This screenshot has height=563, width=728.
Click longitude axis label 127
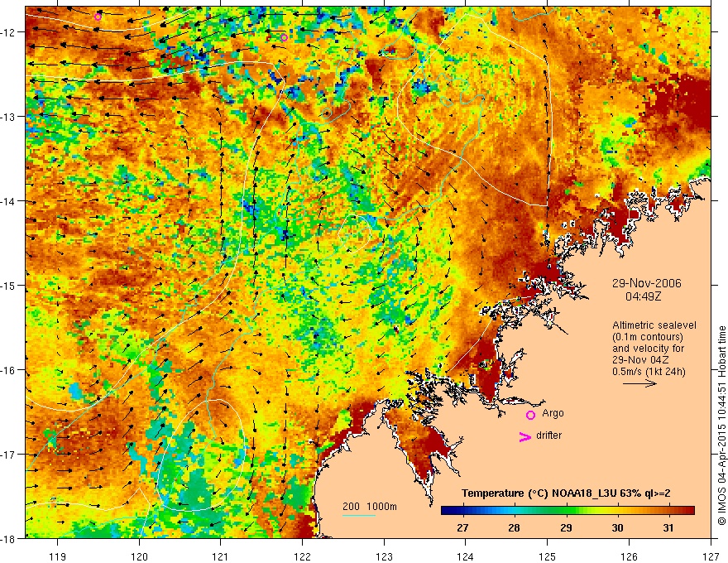click(711, 556)
